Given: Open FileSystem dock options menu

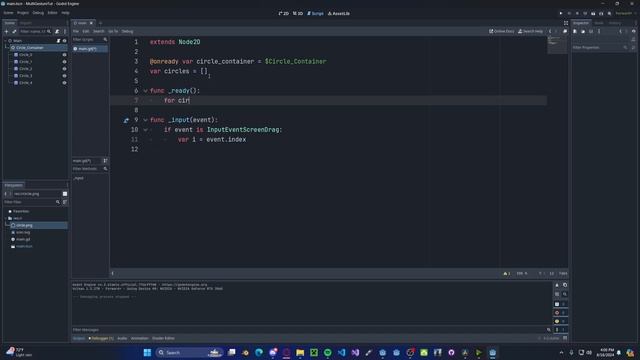Looking at the screenshot, I should coord(67,185).
